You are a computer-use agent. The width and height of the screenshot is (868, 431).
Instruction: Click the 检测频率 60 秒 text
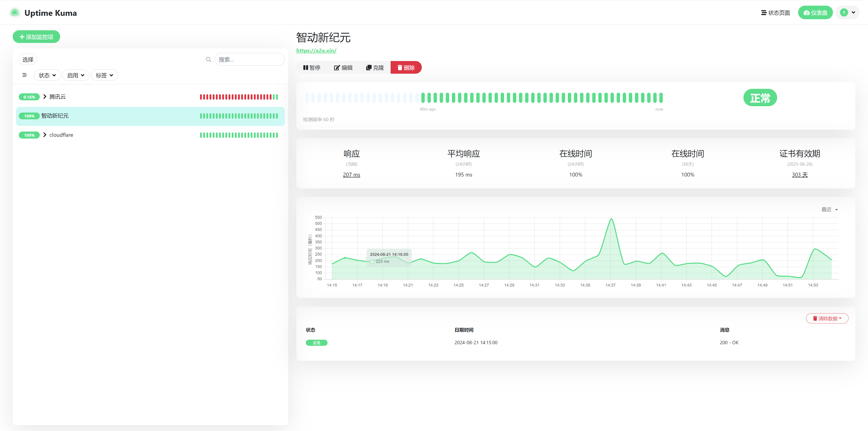pos(319,120)
